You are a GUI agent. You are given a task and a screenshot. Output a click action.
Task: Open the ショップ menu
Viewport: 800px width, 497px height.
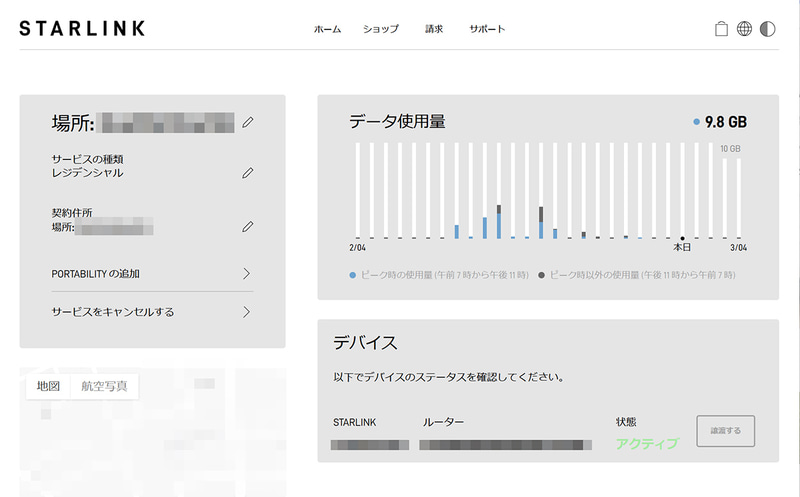coord(381,29)
